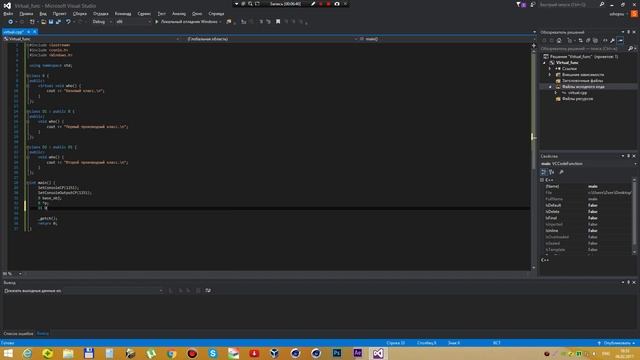Open the Windows Start button

tap(8, 353)
